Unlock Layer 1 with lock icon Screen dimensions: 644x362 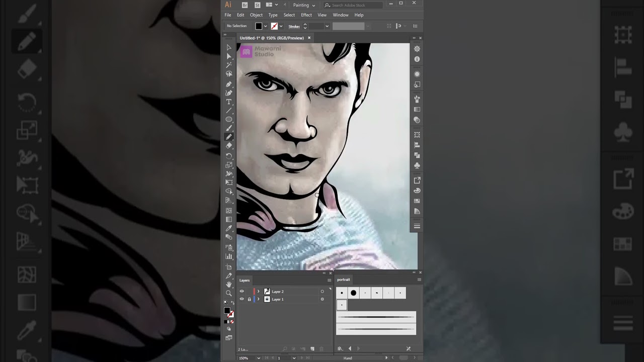249,299
